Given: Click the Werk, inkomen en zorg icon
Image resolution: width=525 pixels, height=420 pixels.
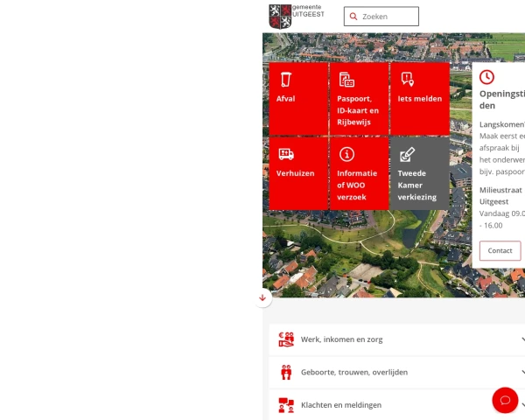Looking at the screenshot, I should [286, 339].
